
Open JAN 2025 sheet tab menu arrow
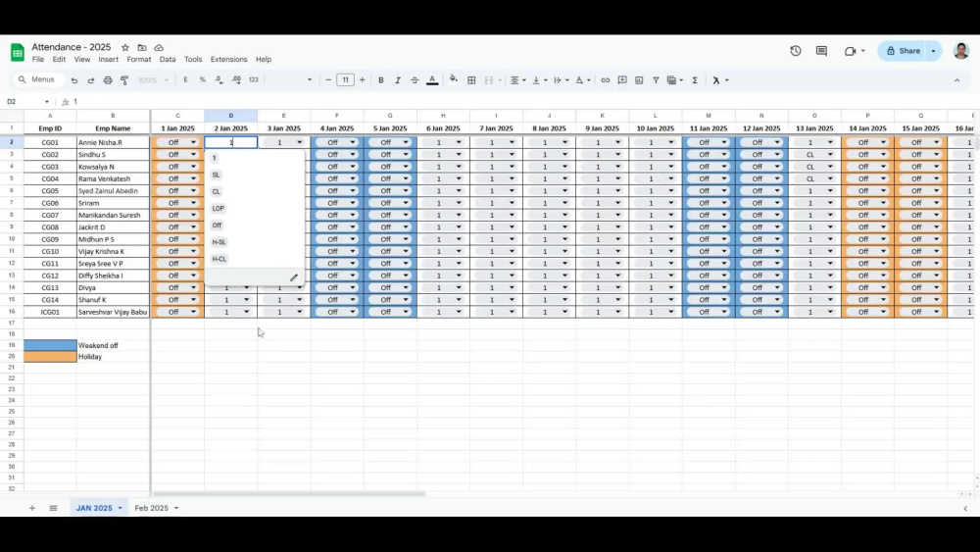pyautogui.click(x=120, y=508)
